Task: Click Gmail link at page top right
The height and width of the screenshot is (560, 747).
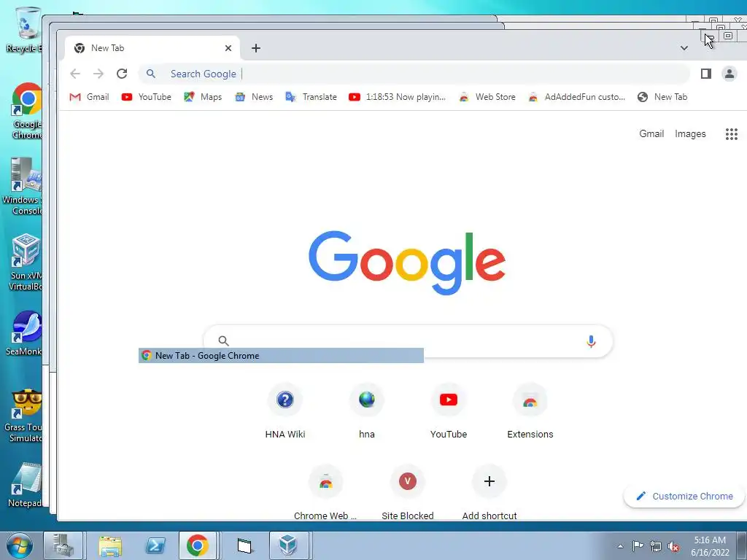Action: pos(651,134)
